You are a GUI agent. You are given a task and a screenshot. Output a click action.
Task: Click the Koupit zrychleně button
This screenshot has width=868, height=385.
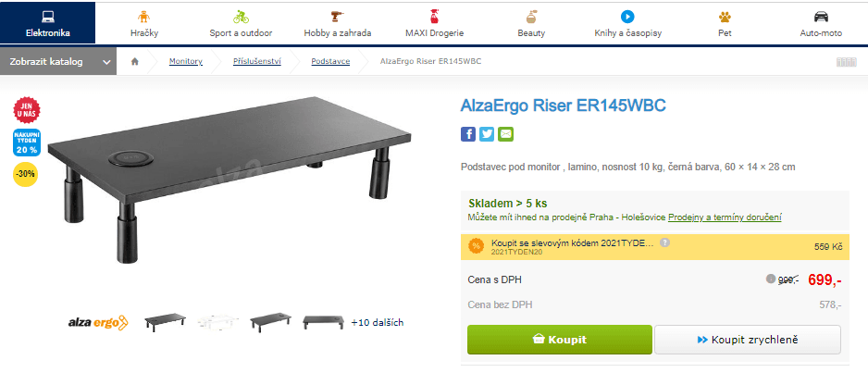748,340
